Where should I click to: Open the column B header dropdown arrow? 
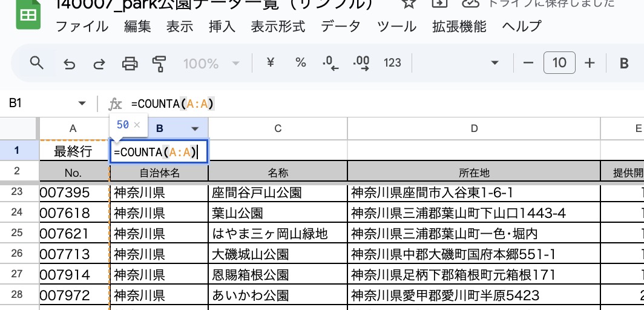(x=195, y=128)
